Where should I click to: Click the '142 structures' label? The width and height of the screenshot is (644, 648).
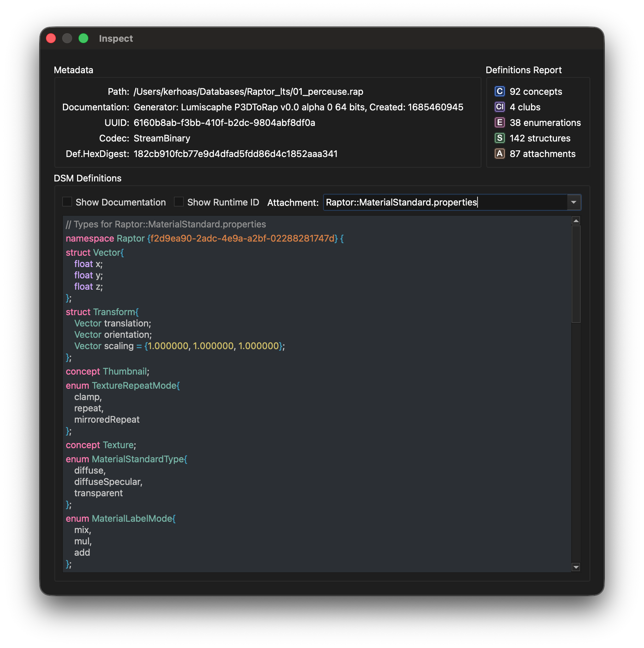(x=540, y=138)
